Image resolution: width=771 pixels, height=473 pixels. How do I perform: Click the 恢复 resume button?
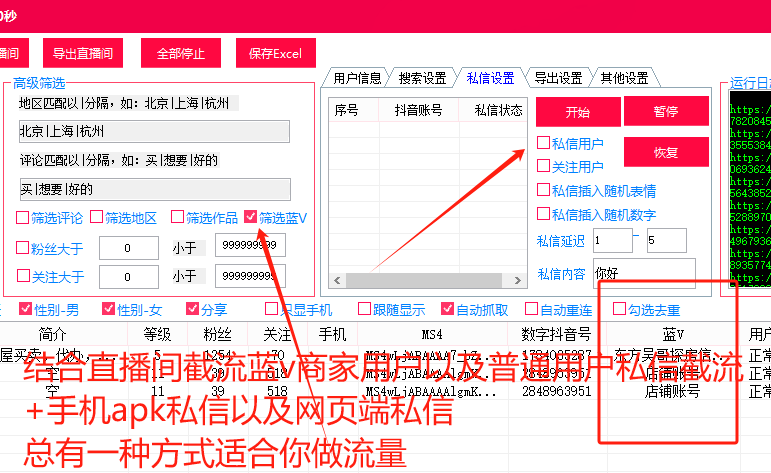pyautogui.click(x=665, y=152)
